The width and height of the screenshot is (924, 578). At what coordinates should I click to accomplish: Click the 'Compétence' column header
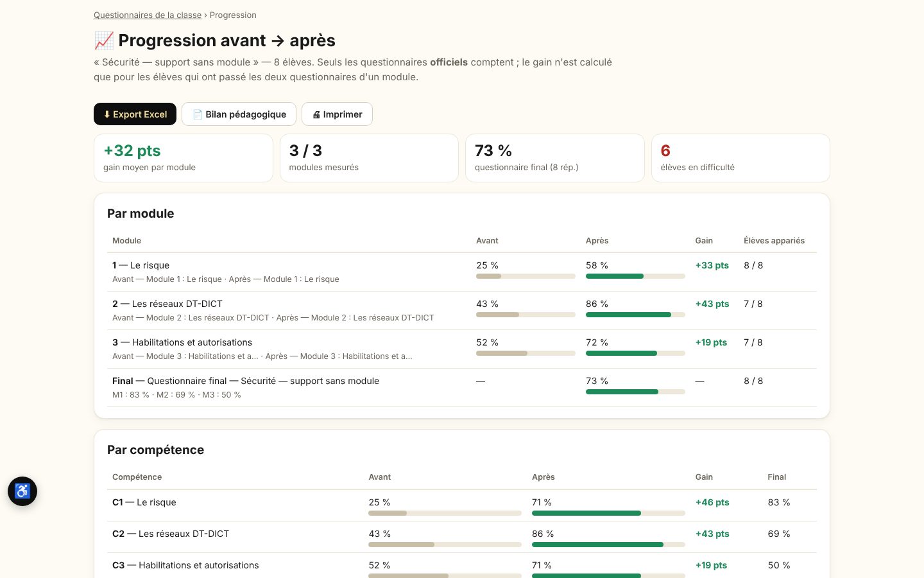point(137,477)
